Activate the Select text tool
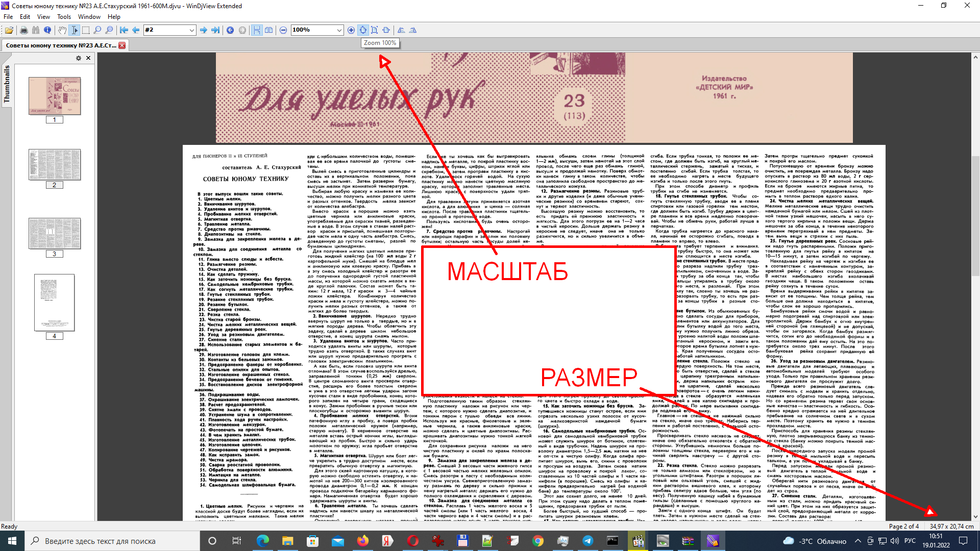The image size is (980, 551). (74, 30)
